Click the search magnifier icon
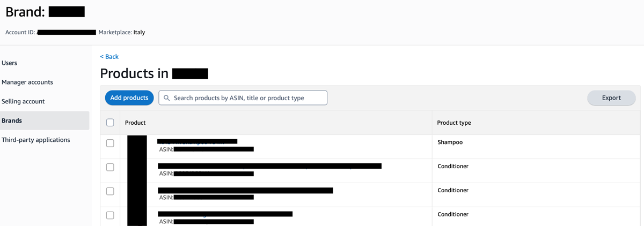 click(167, 98)
